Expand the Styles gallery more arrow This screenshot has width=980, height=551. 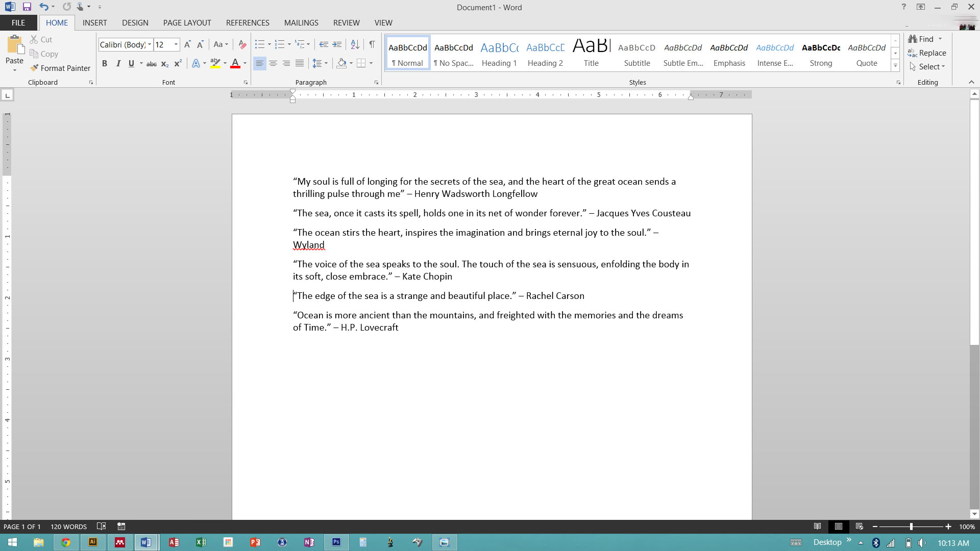click(x=895, y=66)
